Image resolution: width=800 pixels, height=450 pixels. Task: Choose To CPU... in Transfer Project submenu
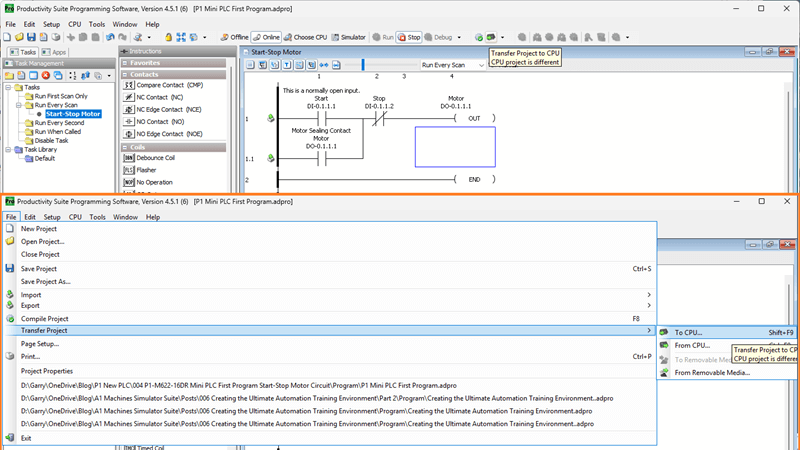coord(688,332)
